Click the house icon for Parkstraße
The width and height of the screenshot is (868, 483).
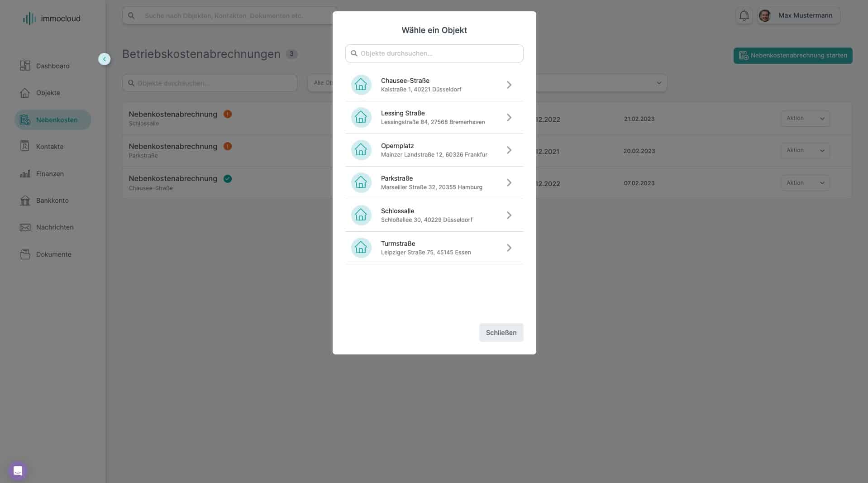coord(361,182)
